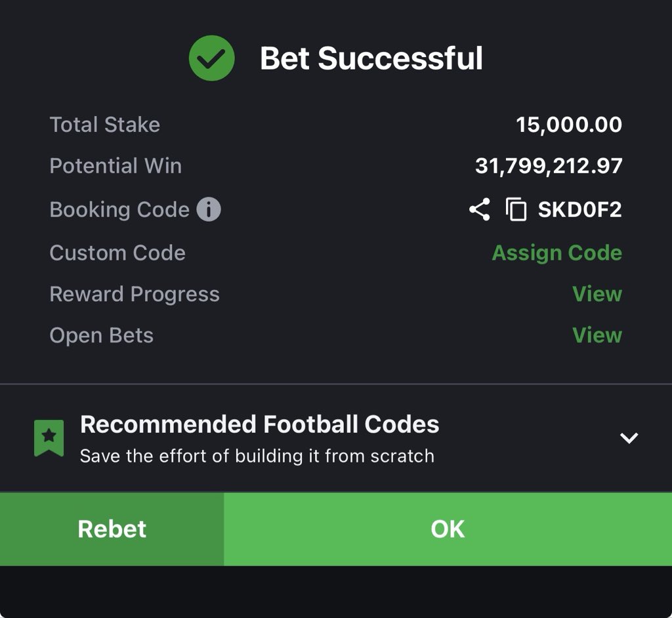
Task: Select the SKD0F2 booking code text
Action: (x=579, y=210)
